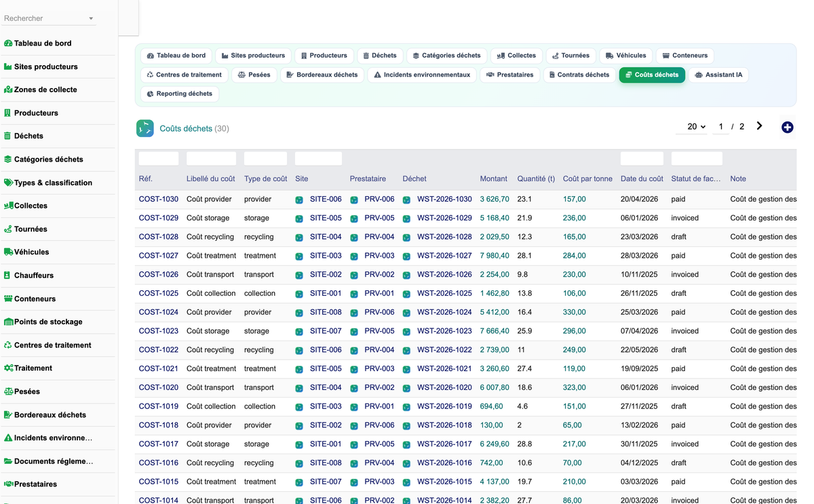
Task: Click site icon beside SITE-008 in COST-1024 row
Action: point(299,313)
